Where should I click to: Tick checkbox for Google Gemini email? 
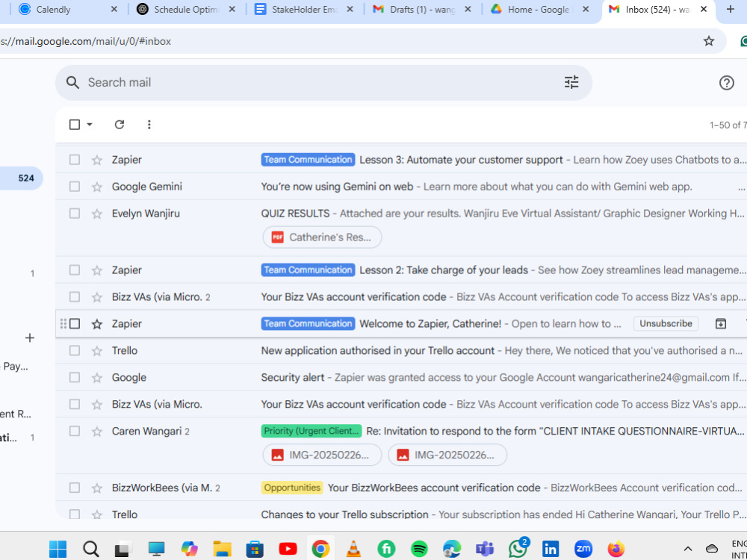74,187
